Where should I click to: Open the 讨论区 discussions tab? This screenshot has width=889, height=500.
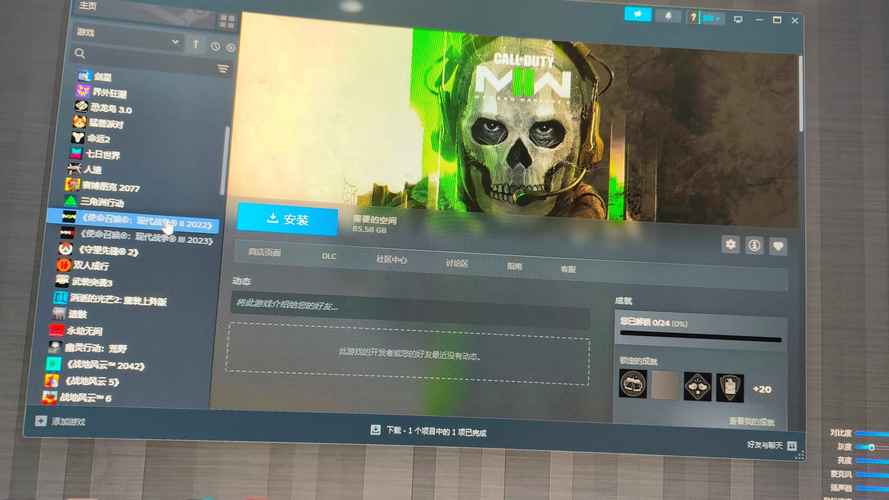[457, 264]
